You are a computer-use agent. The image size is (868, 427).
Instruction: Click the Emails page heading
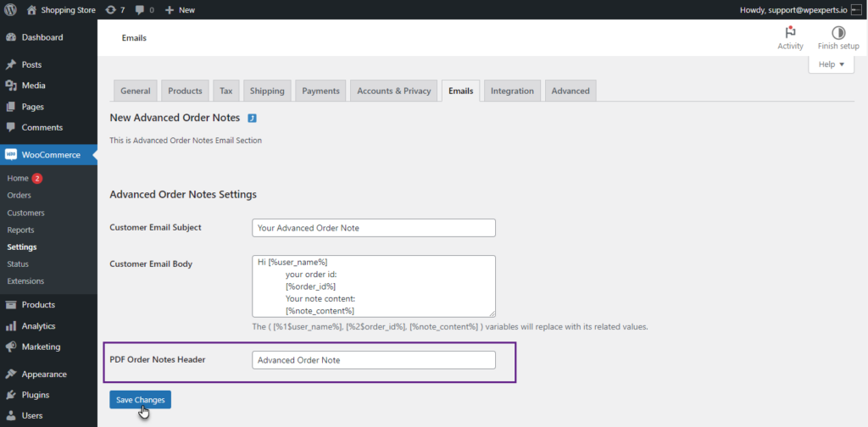(134, 38)
